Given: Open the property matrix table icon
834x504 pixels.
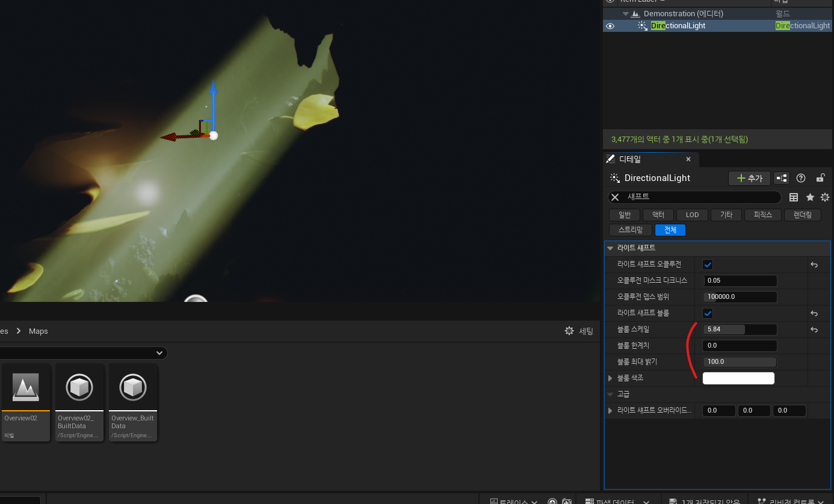Looking at the screenshot, I should click(794, 197).
